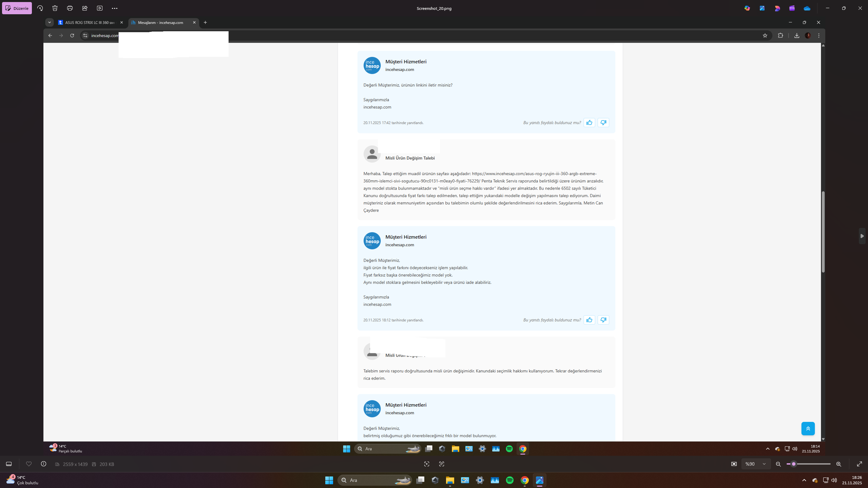
Task: Mark photo as favorite with the heart
Action: [29, 464]
